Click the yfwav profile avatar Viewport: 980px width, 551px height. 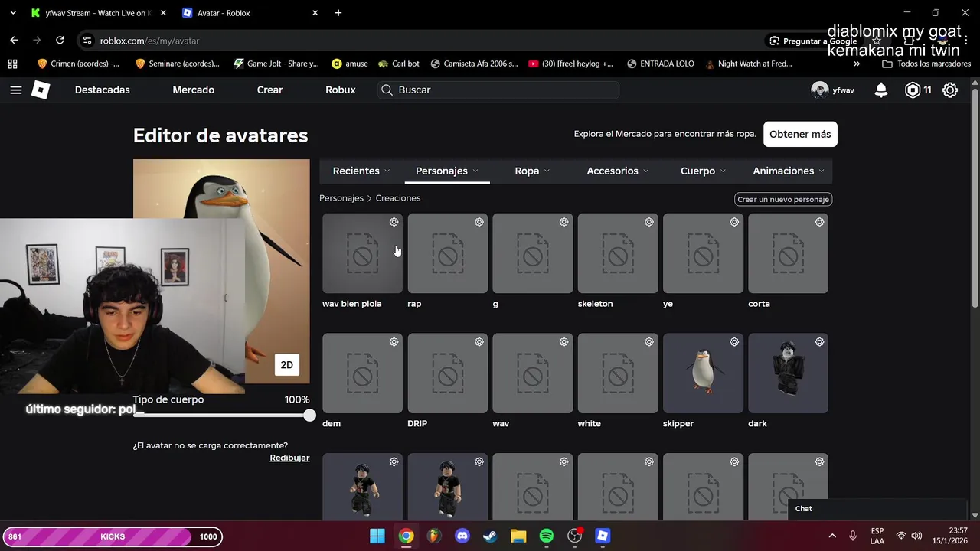pyautogui.click(x=820, y=90)
